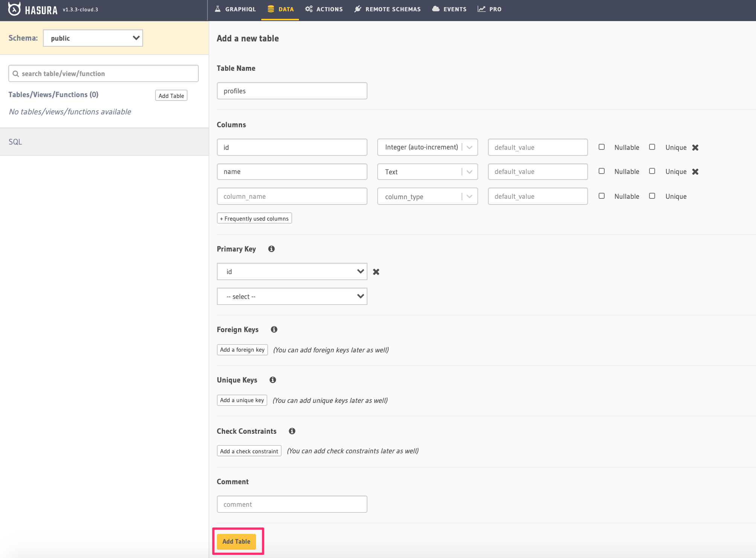
Task: Enable Nullable for the id column
Action: (602, 147)
